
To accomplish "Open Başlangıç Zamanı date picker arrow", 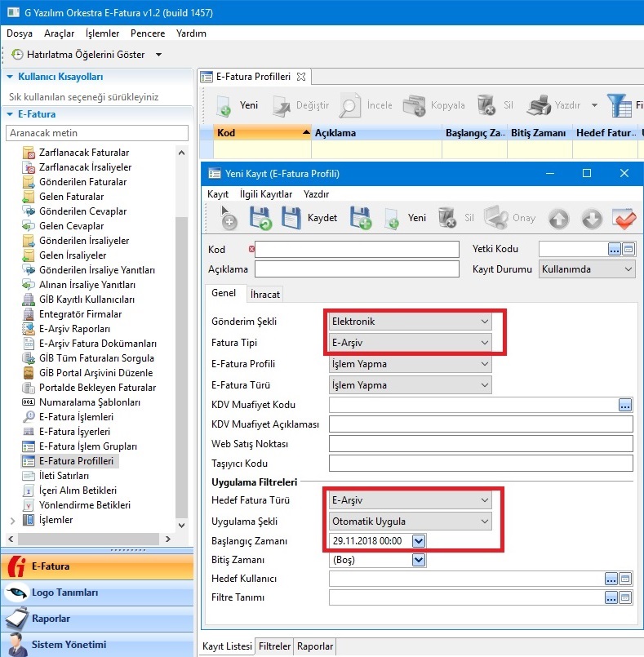I will (x=419, y=541).
